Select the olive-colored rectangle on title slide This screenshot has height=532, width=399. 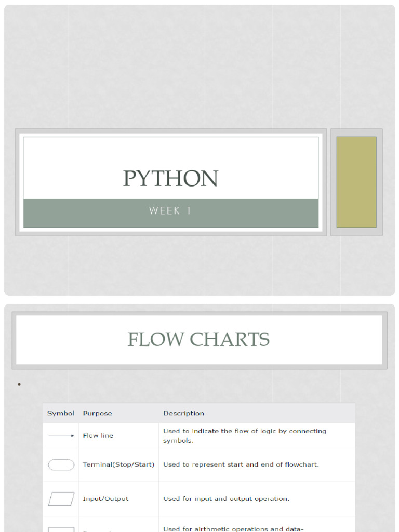356,182
